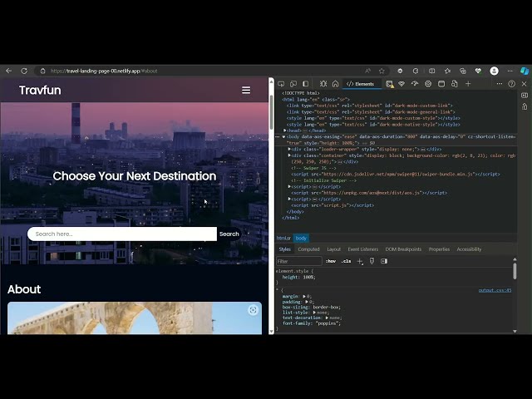The height and width of the screenshot is (399, 532).
Task: Click the Travfun logo
Action: pos(40,91)
